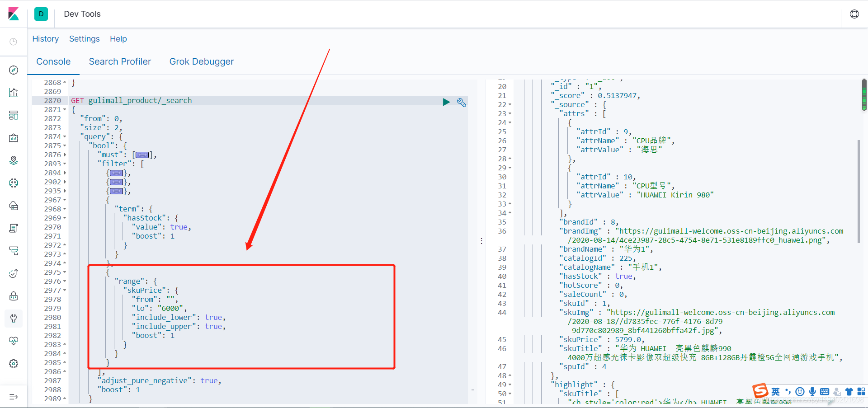Image resolution: width=868 pixels, height=408 pixels.
Task: Collapse term block at line 2968
Action: [65, 209]
